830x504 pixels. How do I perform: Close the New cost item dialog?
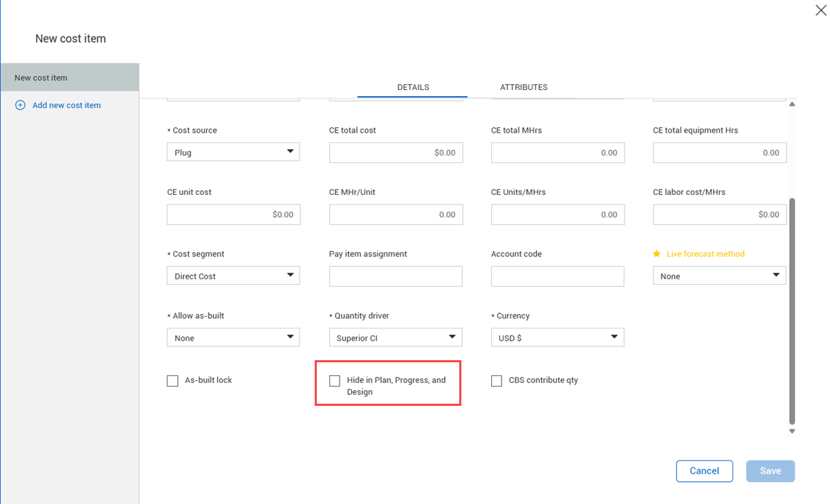click(x=821, y=10)
